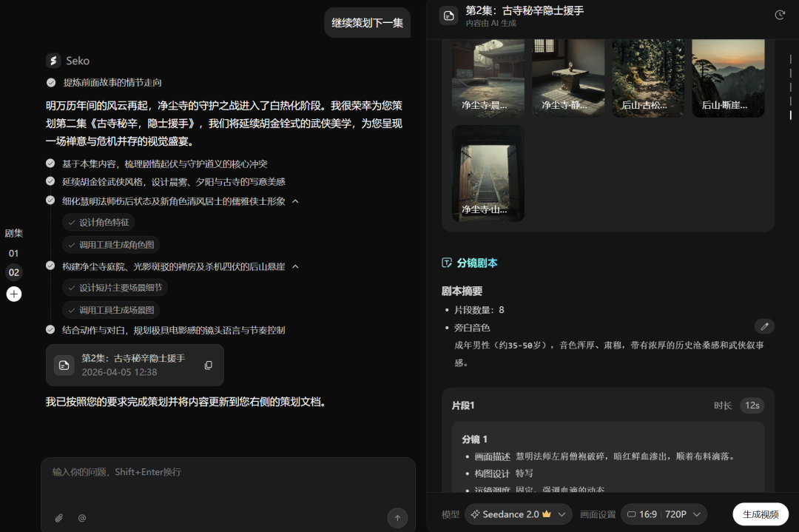Collapse the 细化慧明法师 task with its chevron

point(297,201)
